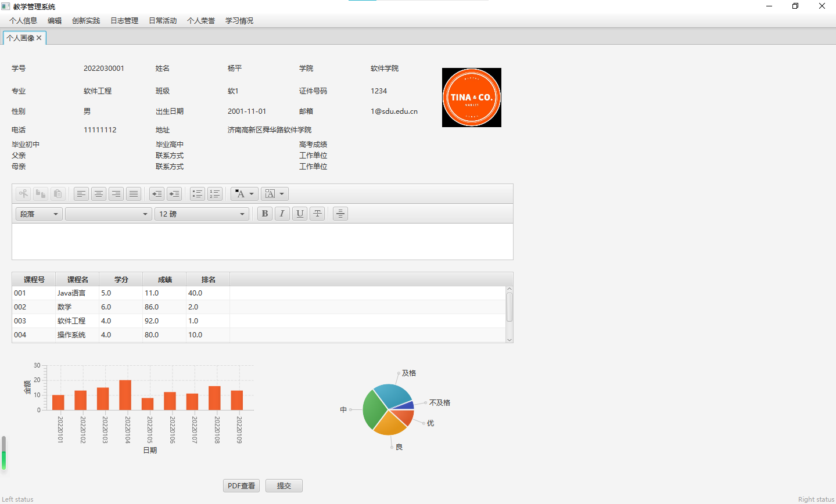This screenshot has height=504, width=836.
Task: Decrease indent with outdent icon
Action: (x=157, y=194)
